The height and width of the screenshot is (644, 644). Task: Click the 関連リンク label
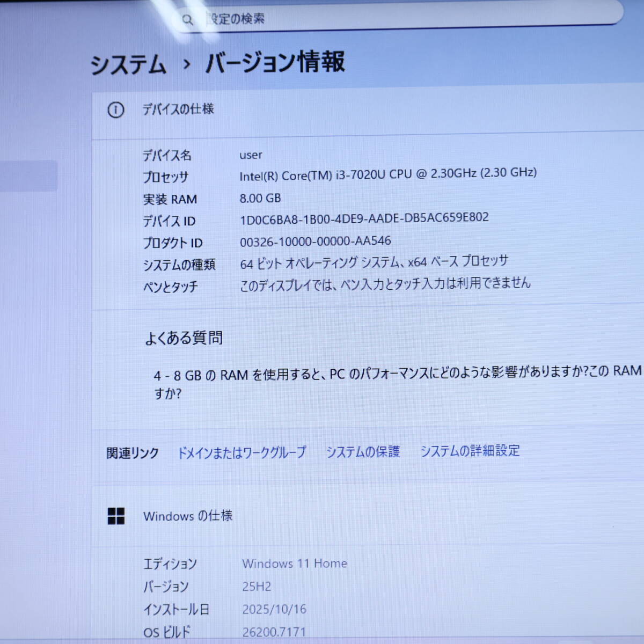[x=133, y=453]
